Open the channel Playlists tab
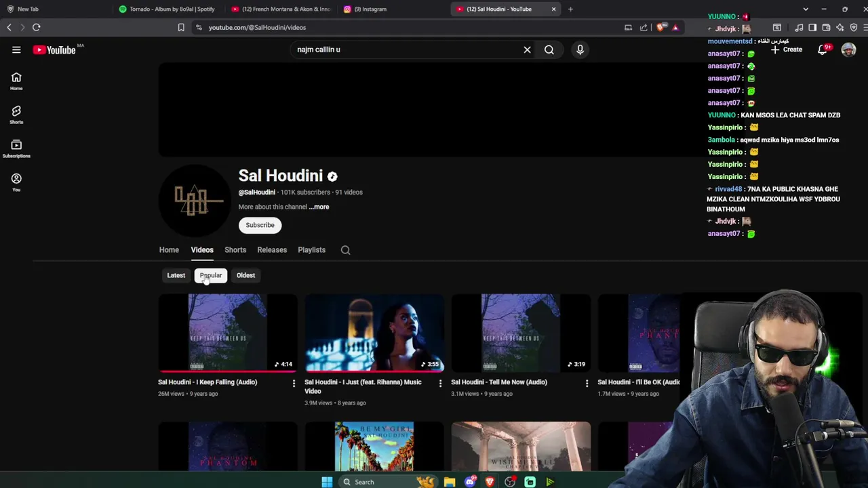 click(x=311, y=250)
